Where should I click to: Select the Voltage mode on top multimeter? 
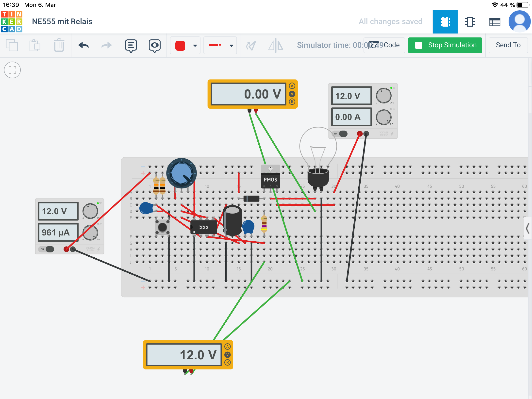292,94
